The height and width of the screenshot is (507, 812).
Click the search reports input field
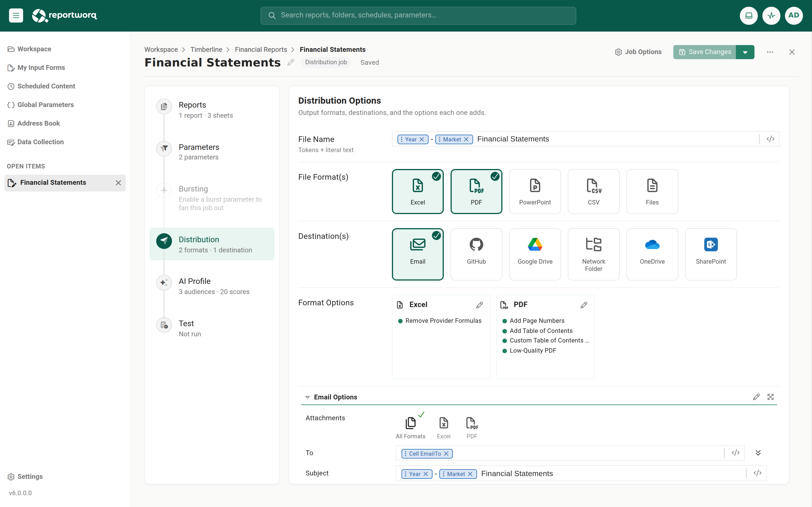pyautogui.click(x=418, y=15)
